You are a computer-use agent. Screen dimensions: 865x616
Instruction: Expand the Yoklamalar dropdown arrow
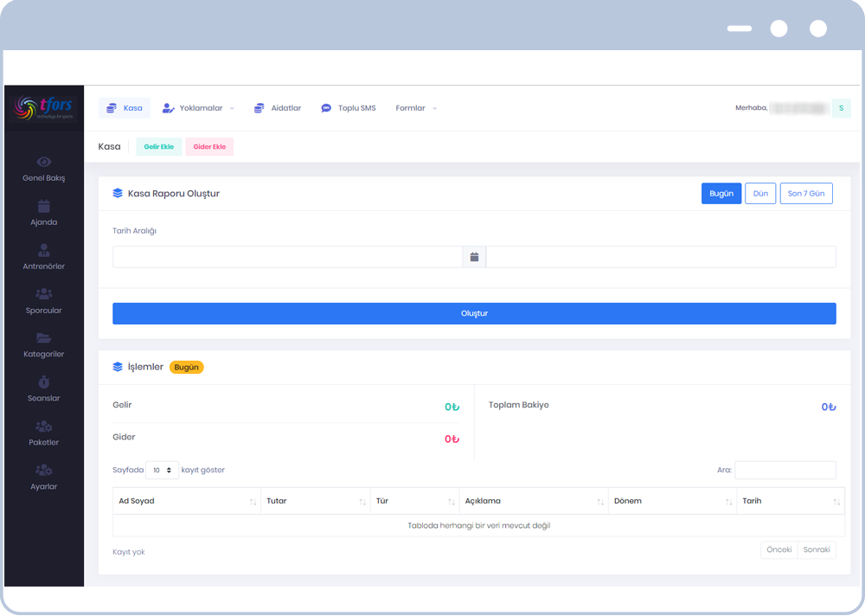[x=232, y=108]
